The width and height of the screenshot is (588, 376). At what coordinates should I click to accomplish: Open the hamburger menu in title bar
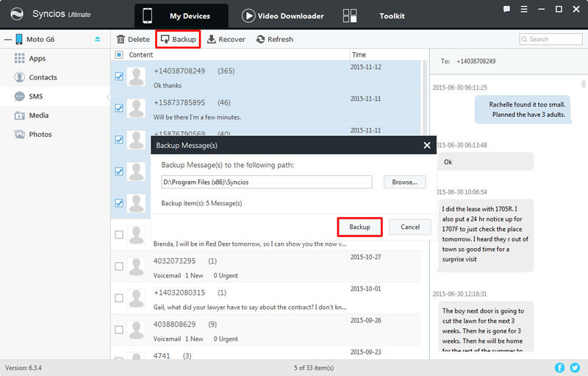coord(524,10)
